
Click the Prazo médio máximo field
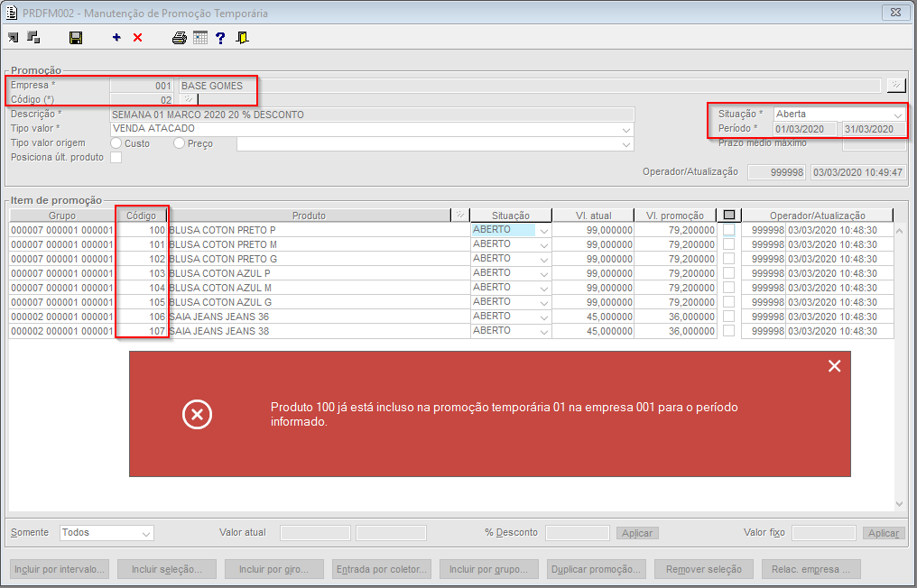point(874,143)
